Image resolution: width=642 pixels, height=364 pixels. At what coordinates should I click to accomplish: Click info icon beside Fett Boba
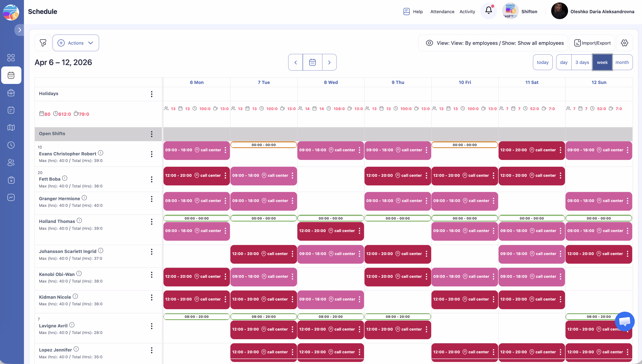[65, 178]
